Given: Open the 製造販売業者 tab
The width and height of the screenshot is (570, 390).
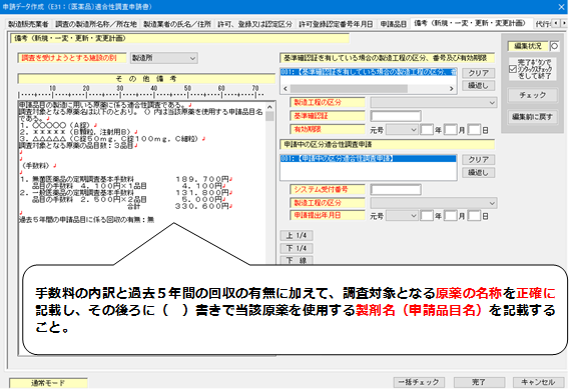Looking at the screenshot, I should tap(28, 24).
